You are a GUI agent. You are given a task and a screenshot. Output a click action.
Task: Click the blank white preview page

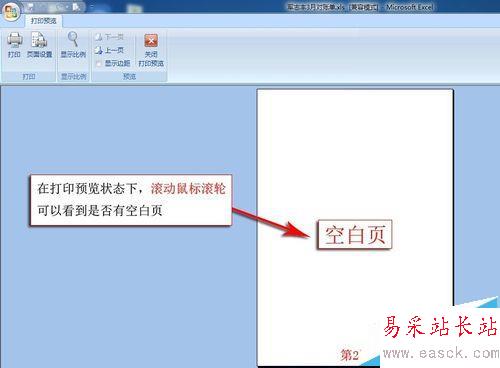(x=355, y=227)
